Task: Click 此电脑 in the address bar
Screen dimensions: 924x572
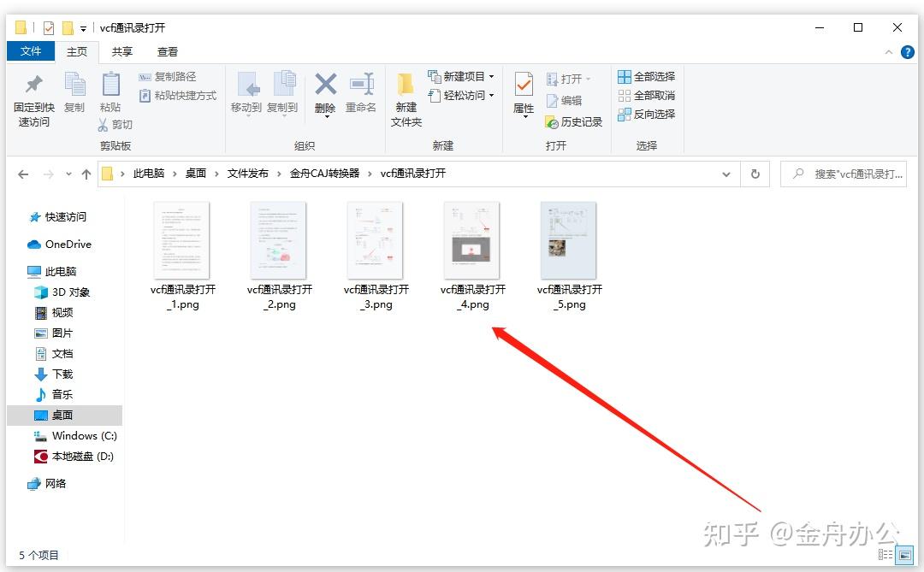Action: click(x=149, y=174)
